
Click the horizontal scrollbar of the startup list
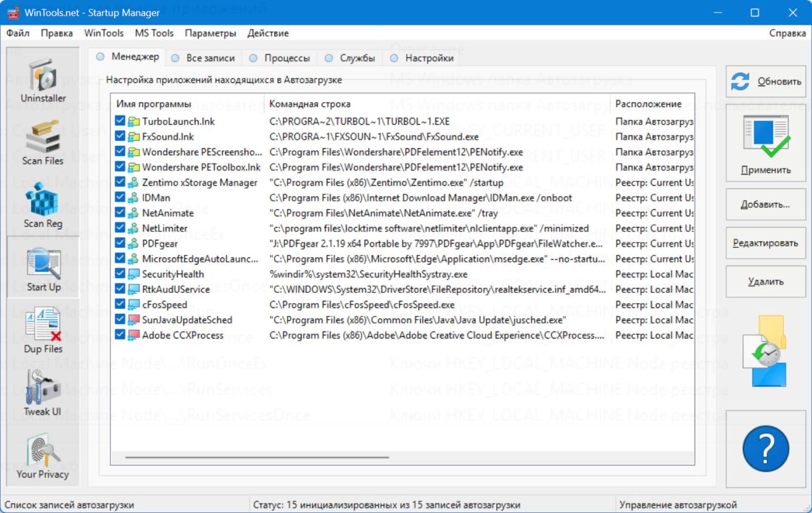click(x=257, y=457)
